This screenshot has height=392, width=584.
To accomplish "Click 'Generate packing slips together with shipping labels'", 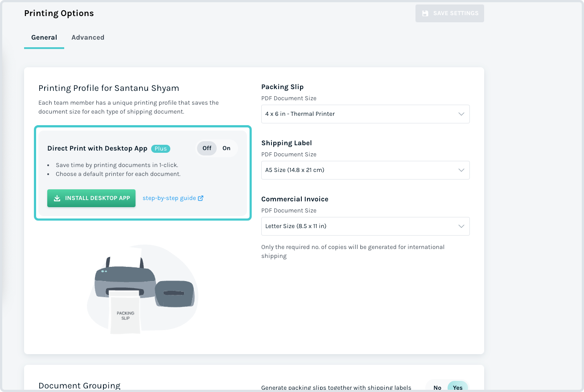I will click(x=336, y=388).
